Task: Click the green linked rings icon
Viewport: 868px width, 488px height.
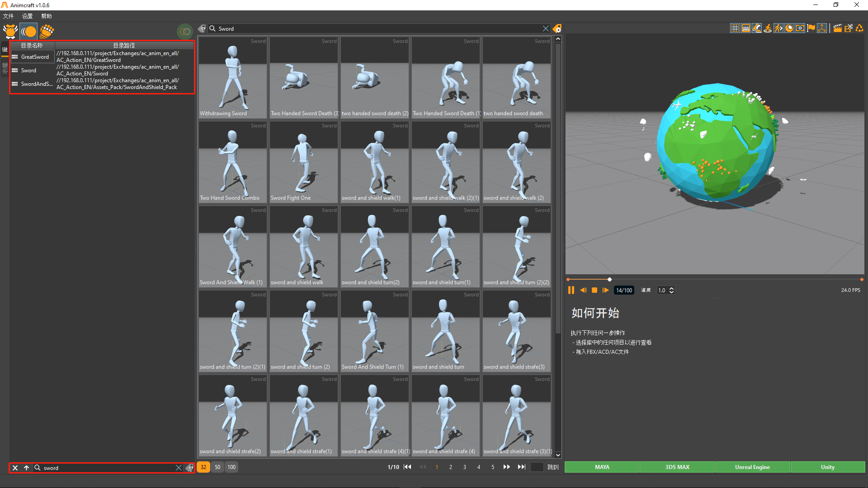Action: click(184, 31)
